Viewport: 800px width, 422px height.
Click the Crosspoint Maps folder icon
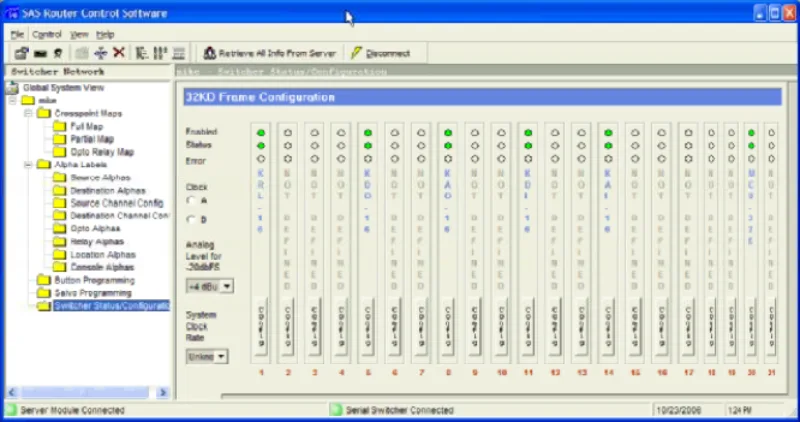[44, 113]
